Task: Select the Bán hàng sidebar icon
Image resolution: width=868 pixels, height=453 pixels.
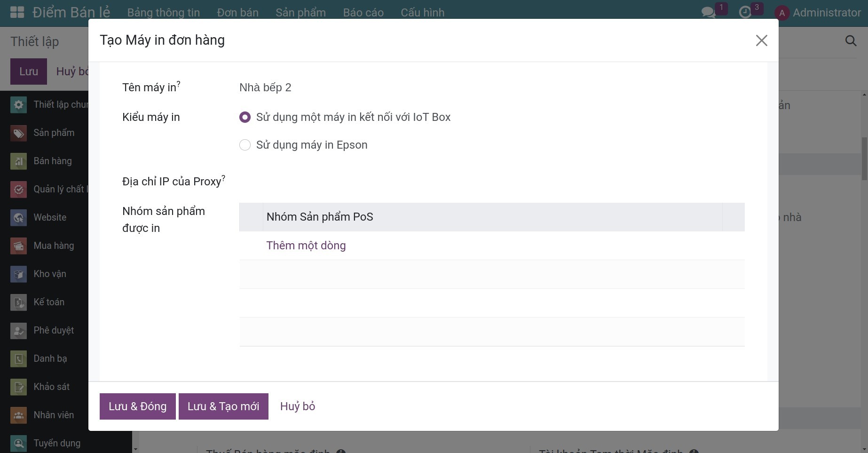Action: coord(18,161)
